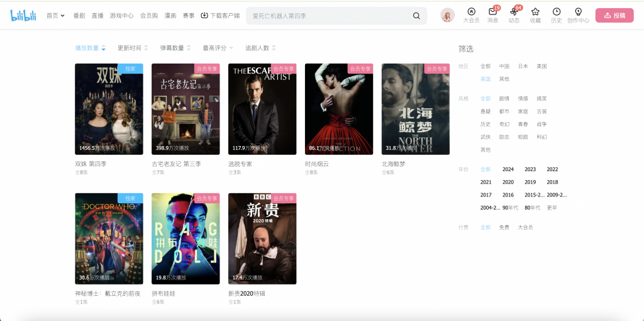Filter year by 更早
This screenshot has height=321, width=644.
(x=552, y=208)
